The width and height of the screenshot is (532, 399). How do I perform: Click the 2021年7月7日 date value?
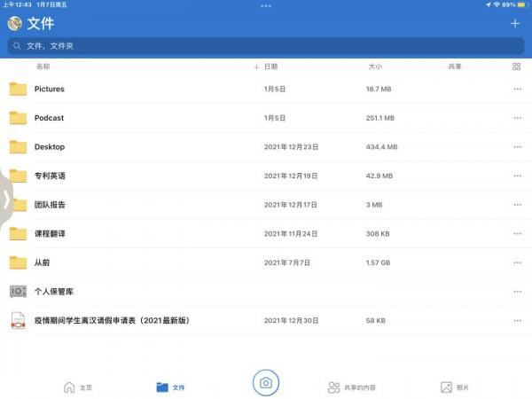(287, 262)
